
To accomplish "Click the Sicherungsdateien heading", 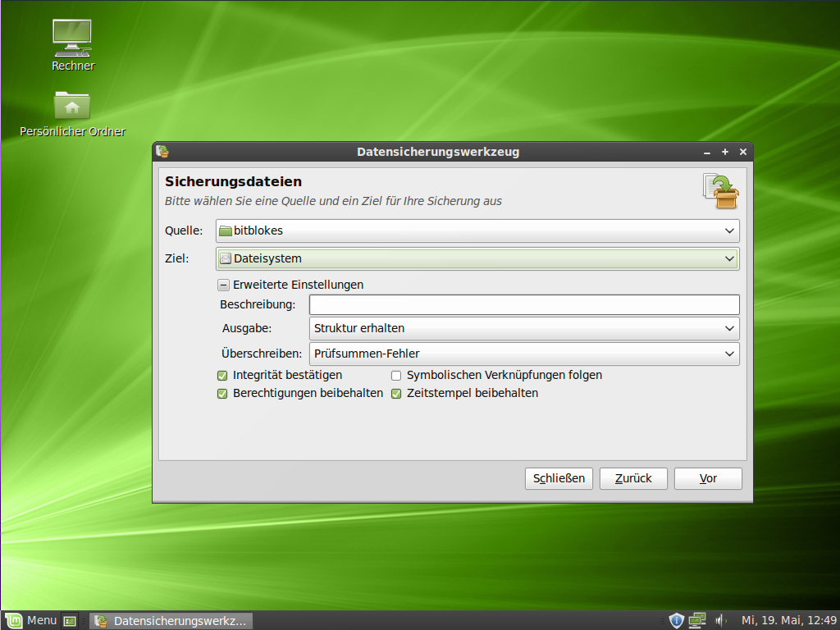I will (233, 181).
